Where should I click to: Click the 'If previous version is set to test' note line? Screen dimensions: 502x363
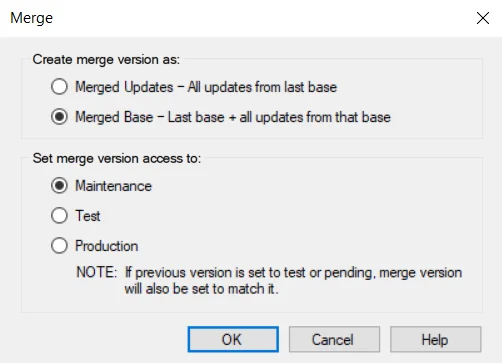(x=293, y=273)
